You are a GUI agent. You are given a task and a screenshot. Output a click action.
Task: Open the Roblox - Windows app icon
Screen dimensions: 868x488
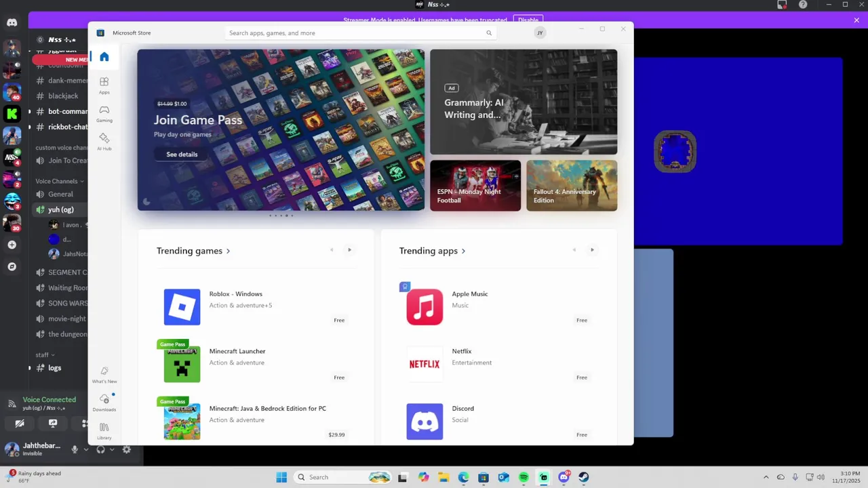tap(182, 307)
